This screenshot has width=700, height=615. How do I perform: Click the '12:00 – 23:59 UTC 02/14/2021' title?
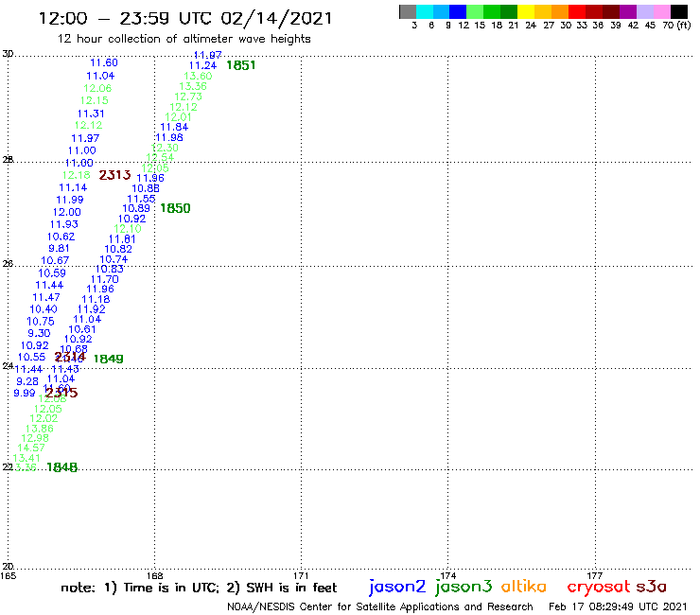point(185,18)
